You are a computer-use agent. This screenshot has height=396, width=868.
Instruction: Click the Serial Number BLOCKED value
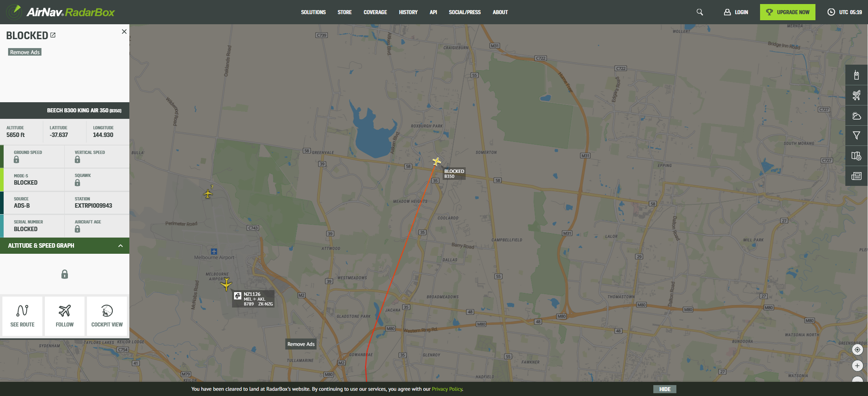[25, 229]
